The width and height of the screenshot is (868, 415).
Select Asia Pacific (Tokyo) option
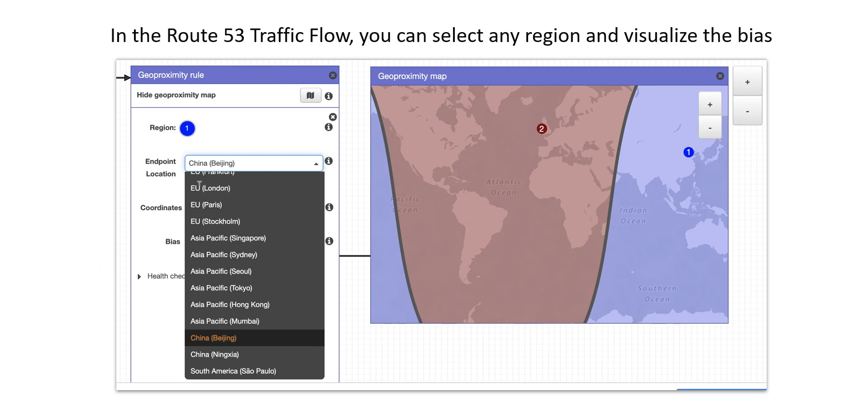tap(255, 288)
